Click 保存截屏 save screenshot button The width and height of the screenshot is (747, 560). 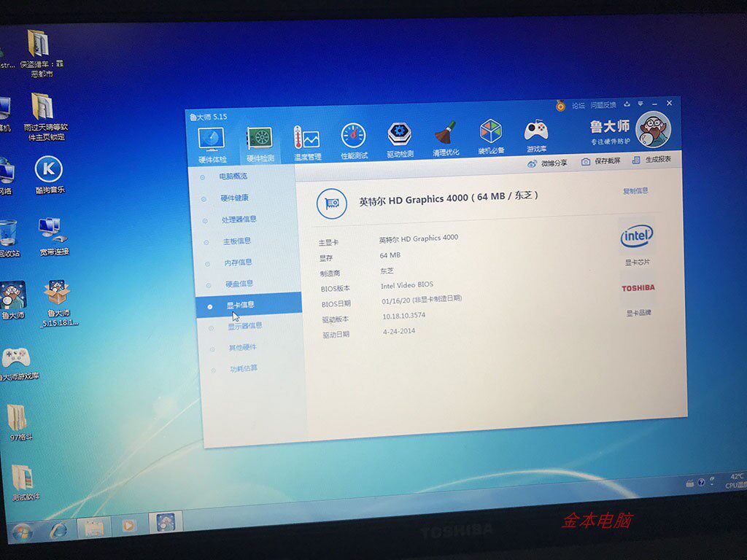coord(601,161)
